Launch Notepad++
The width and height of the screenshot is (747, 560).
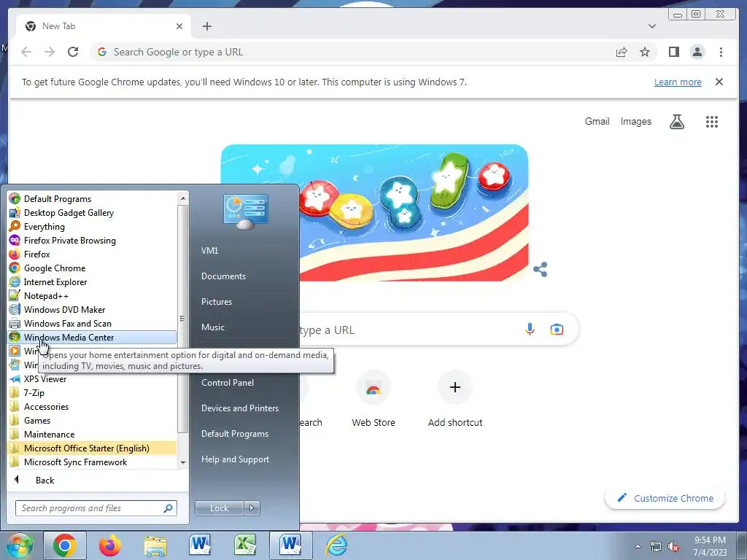point(93,296)
